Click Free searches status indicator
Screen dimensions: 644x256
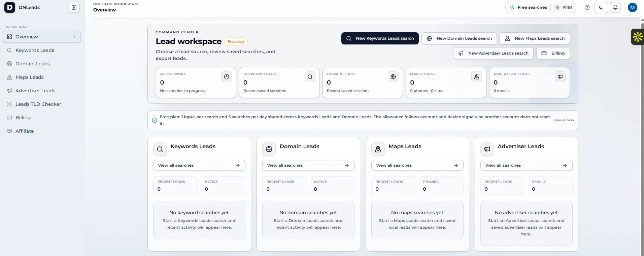coord(529,7)
